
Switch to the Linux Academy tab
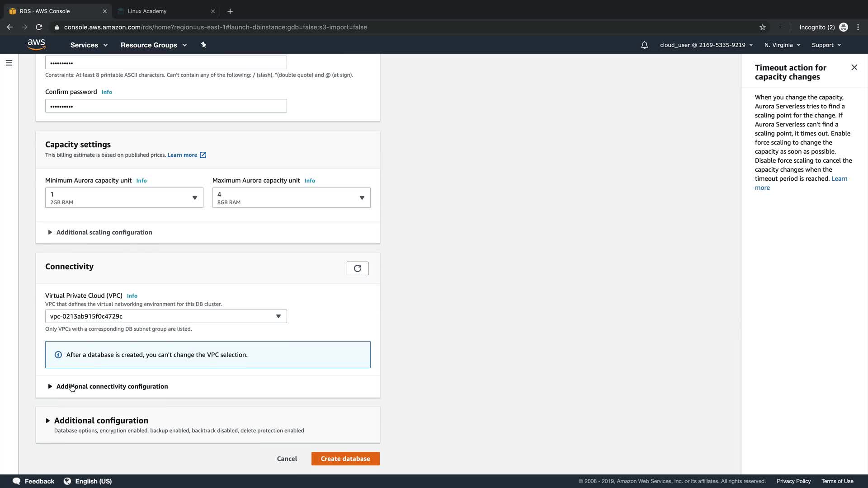(x=147, y=11)
